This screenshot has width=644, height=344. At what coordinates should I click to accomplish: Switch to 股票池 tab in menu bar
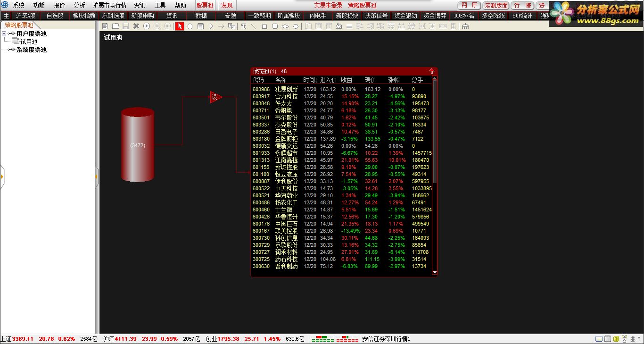pyautogui.click(x=205, y=5)
